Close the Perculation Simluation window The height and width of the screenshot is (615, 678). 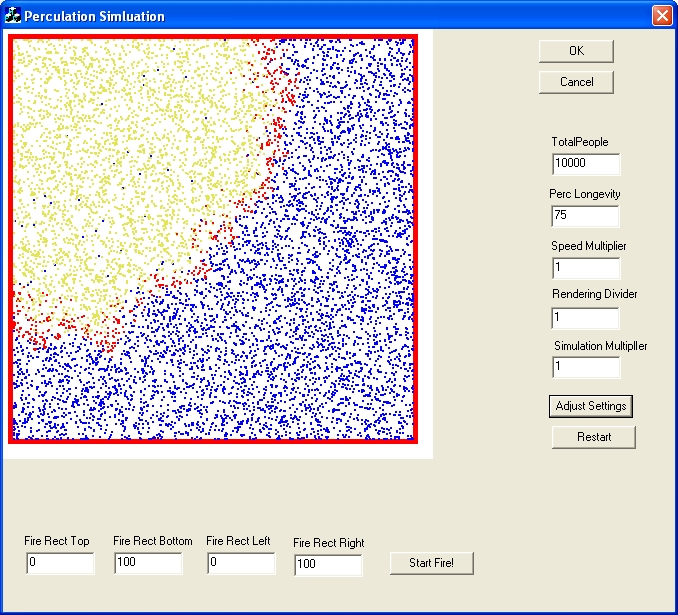[x=661, y=16]
